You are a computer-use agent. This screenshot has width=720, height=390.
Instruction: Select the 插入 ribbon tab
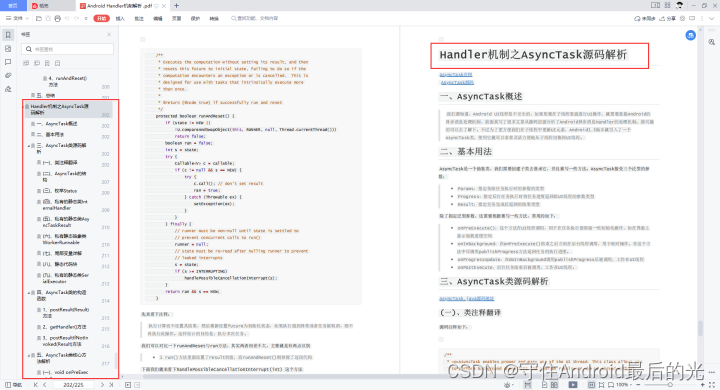tap(120, 18)
